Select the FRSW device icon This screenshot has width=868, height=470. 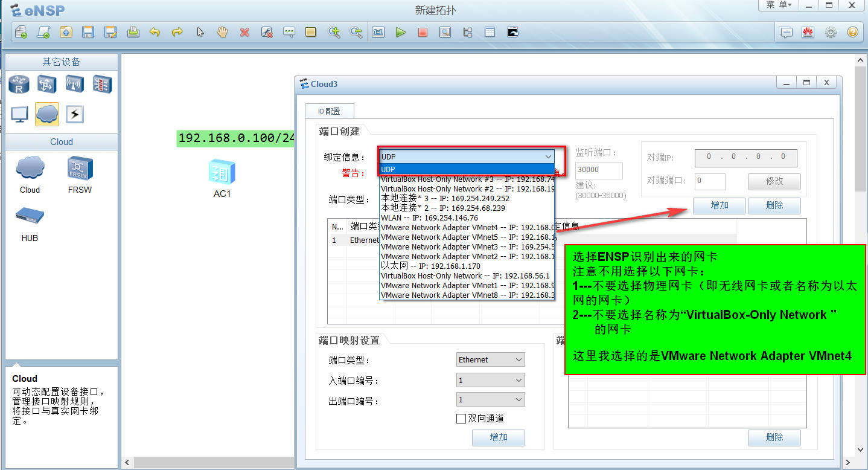pyautogui.click(x=80, y=167)
